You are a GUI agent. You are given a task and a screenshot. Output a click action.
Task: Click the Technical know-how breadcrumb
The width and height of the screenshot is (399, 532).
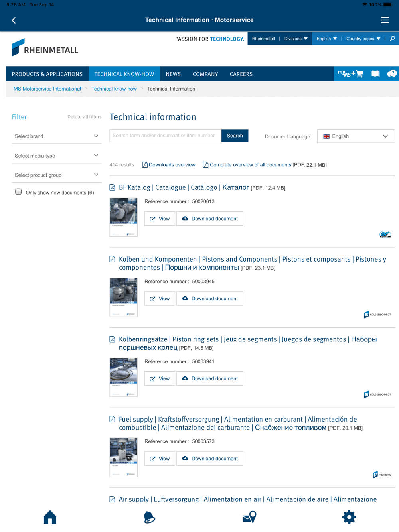coord(114,89)
